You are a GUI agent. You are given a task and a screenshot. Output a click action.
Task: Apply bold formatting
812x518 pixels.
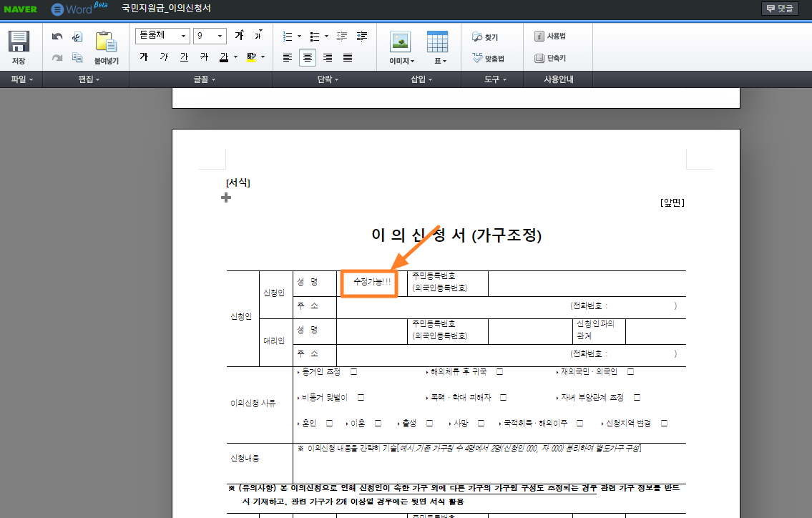(144, 57)
